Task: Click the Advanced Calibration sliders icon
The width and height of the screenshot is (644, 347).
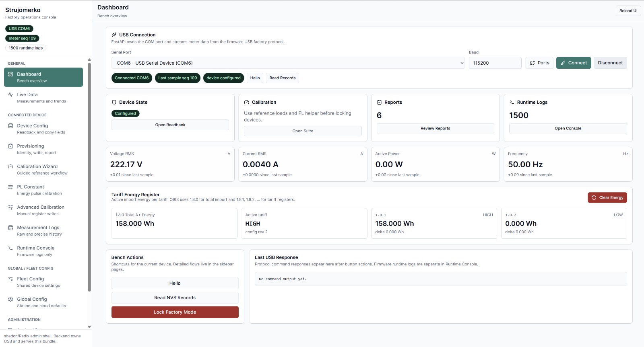Action: 10,207
